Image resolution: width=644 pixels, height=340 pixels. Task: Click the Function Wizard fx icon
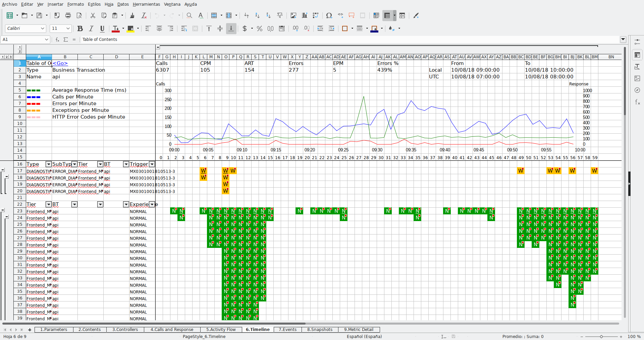[57, 40]
